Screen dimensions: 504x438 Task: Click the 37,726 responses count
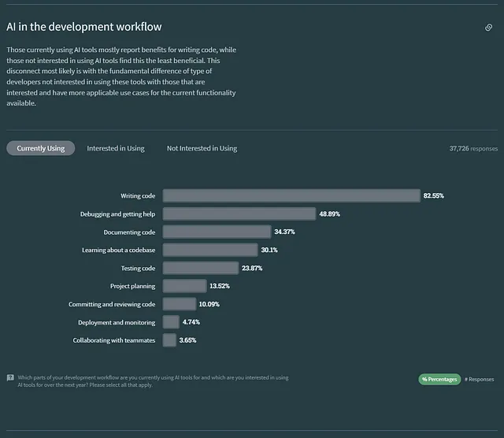click(473, 148)
